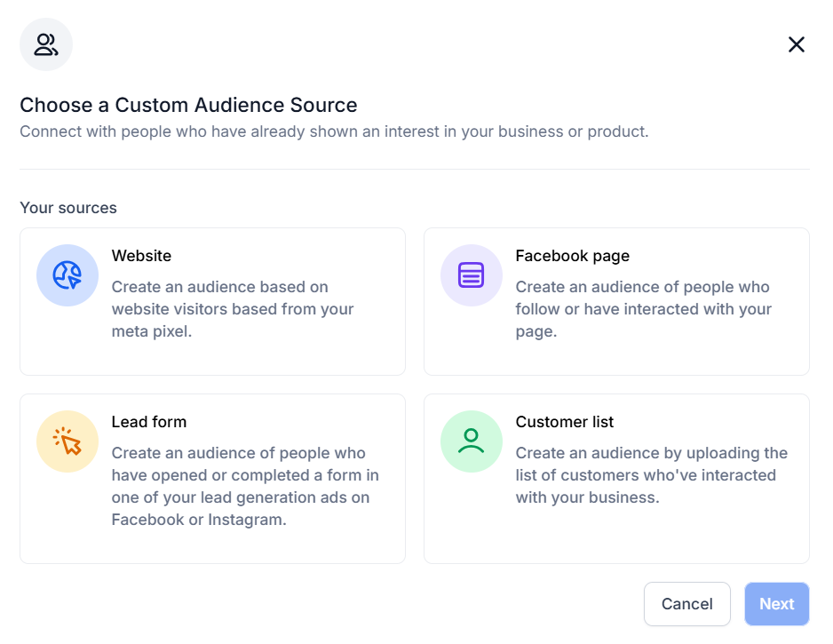833x644 pixels.
Task: Select the Website source title
Action: coord(141,256)
